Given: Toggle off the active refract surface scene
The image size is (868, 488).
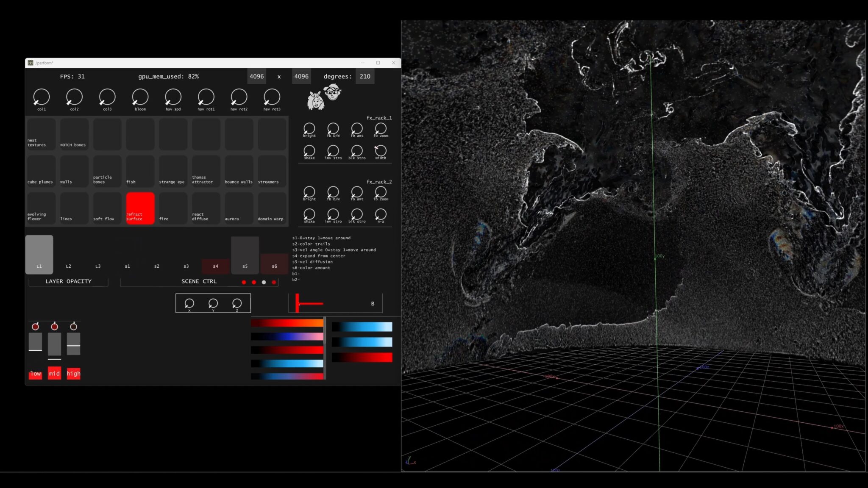Looking at the screenshot, I should [140, 208].
